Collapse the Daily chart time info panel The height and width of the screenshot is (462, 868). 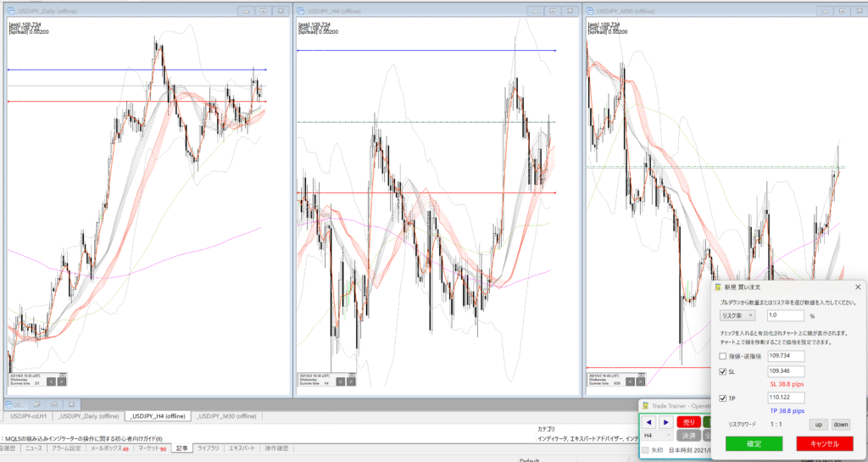click(x=63, y=376)
